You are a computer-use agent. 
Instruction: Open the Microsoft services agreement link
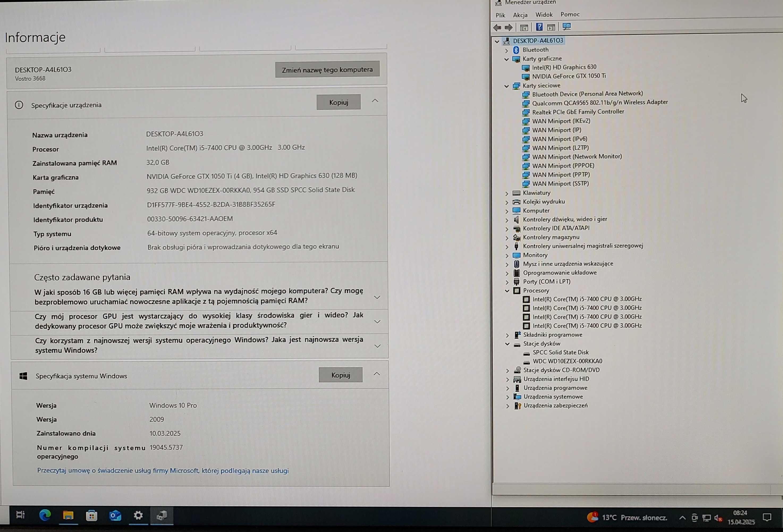[x=163, y=471]
